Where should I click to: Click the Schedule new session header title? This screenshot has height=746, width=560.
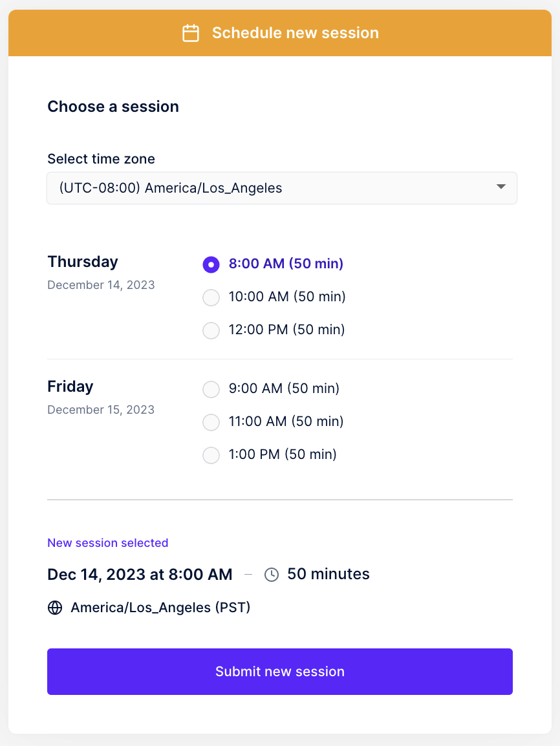(295, 33)
